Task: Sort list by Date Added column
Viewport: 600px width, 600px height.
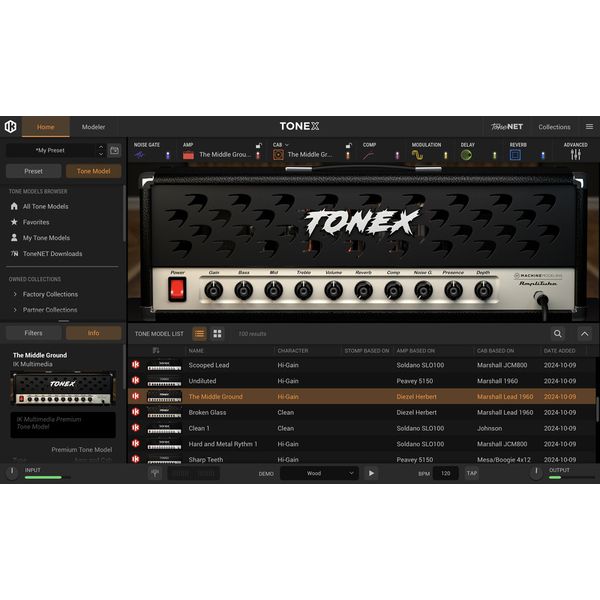Action: (x=559, y=351)
